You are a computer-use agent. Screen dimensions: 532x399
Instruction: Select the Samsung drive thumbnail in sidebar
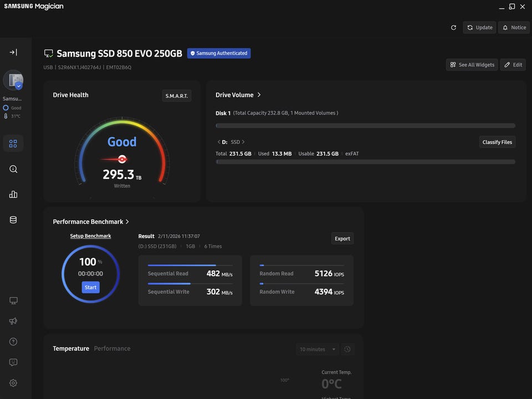(x=13, y=80)
